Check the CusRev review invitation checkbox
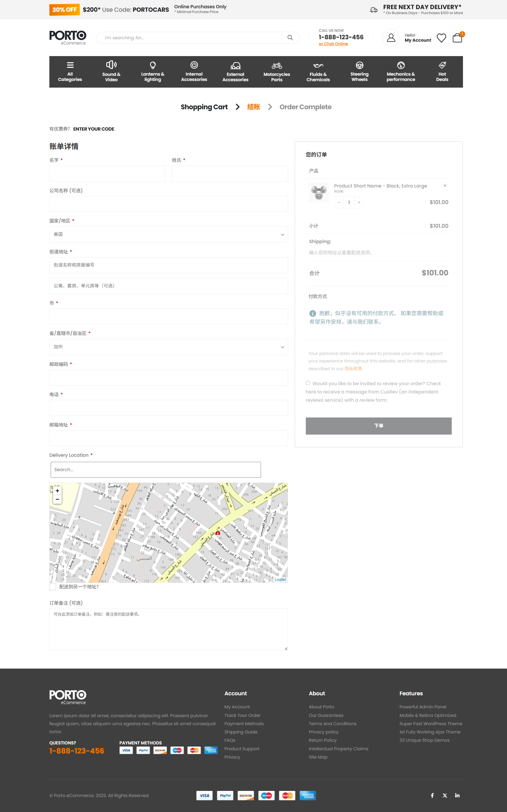The width and height of the screenshot is (507, 812). pyautogui.click(x=308, y=383)
